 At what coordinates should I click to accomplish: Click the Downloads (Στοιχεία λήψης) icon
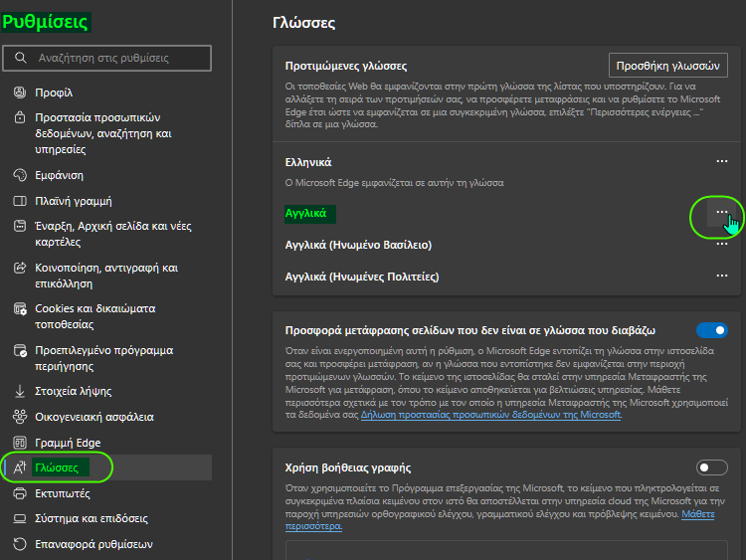click(x=20, y=391)
